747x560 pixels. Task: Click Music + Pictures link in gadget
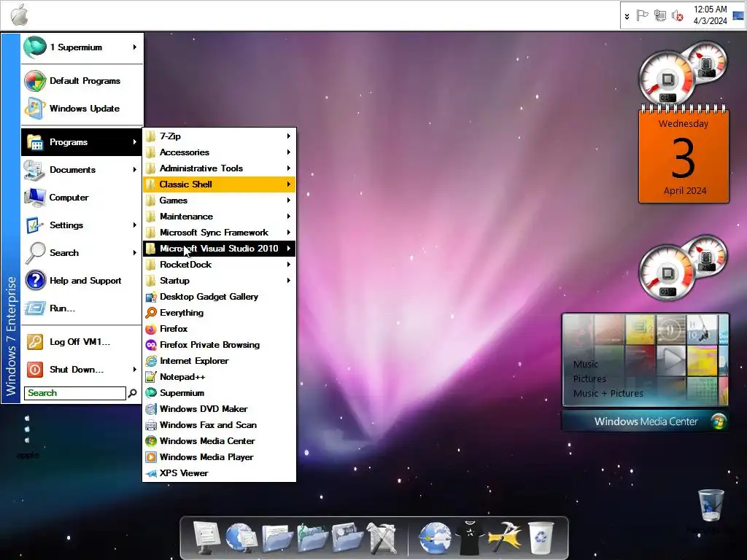click(x=608, y=393)
